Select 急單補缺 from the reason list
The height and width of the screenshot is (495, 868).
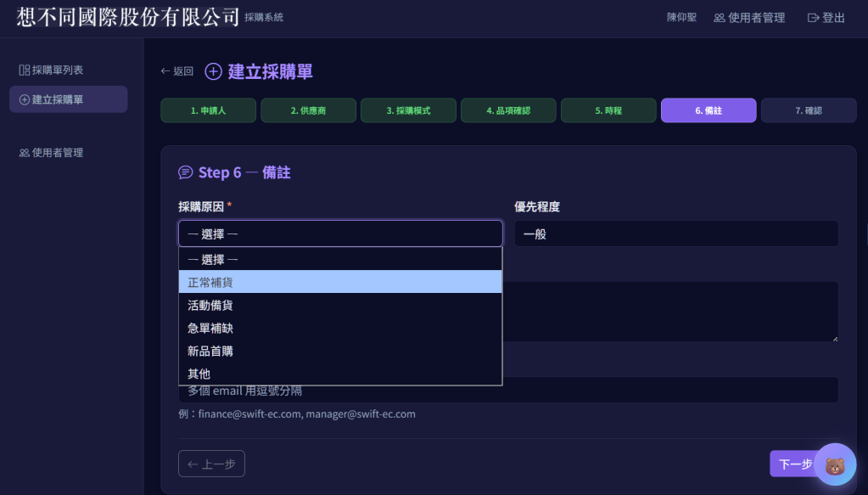[x=340, y=328]
